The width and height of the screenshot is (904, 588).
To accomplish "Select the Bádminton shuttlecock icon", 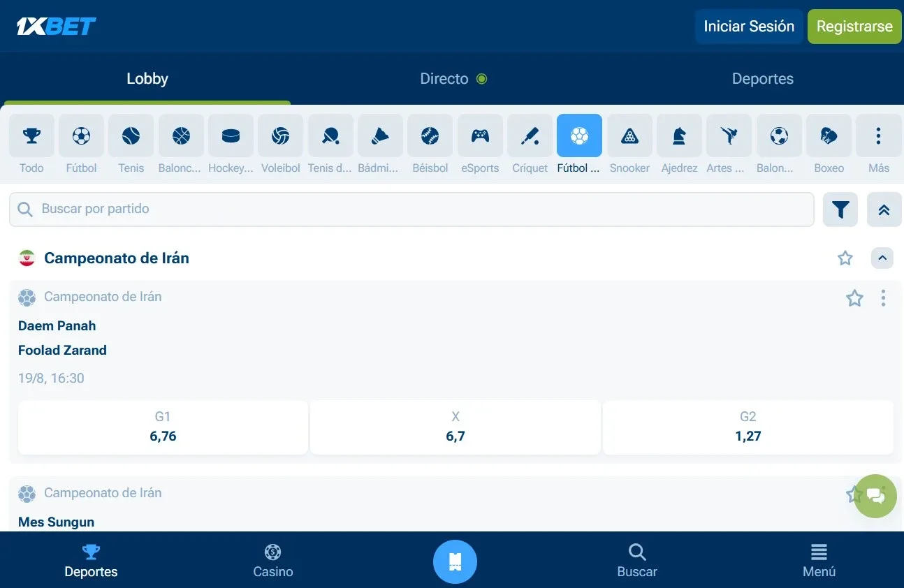I will (x=380, y=135).
